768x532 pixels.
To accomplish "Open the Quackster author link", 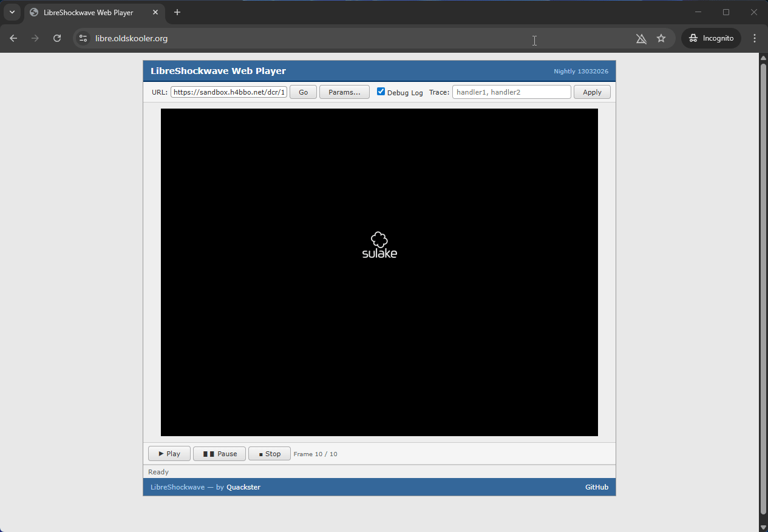I will pyautogui.click(x=243, y=487).
